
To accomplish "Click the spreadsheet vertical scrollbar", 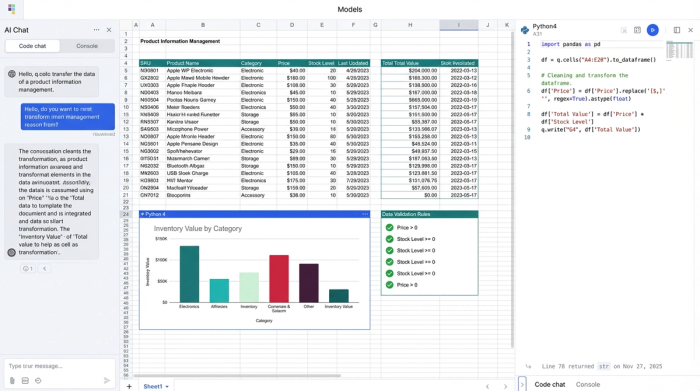I will coord(512,190).
